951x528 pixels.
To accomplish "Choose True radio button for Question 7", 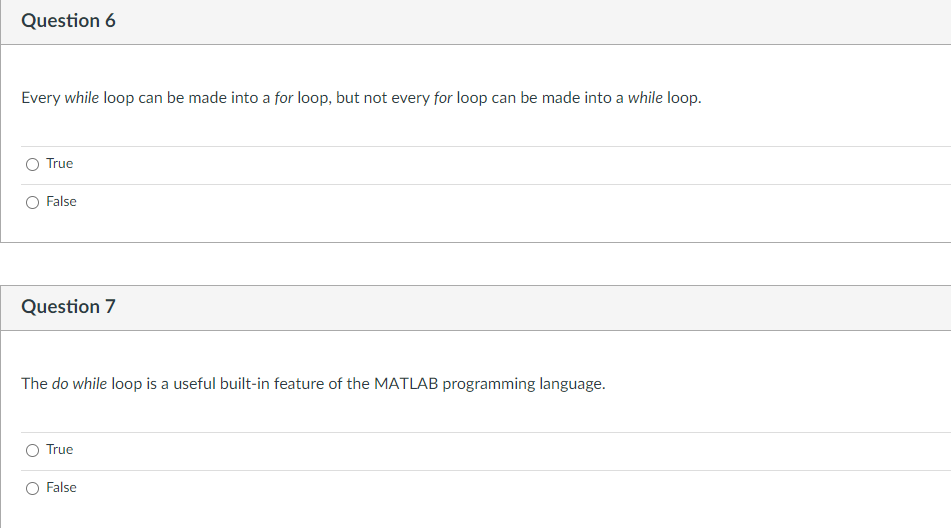I will pos(32,450).
